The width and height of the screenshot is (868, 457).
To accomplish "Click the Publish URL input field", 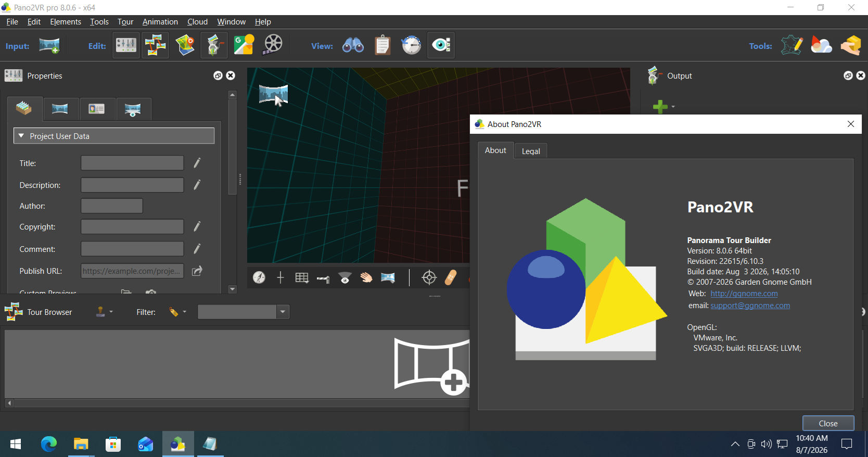I will pos(132,271).
